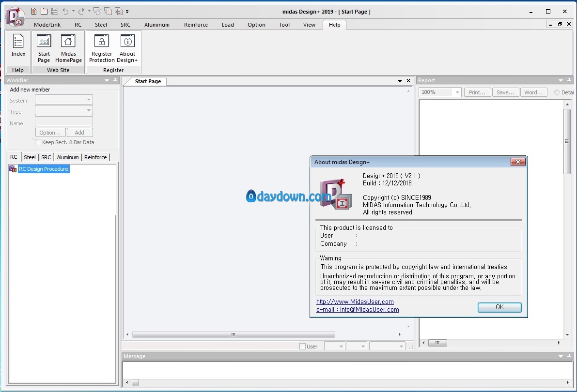Viewport: 577px width, 392px height.
Task: Close the Start Page document tab
Action: tap(408, 81)
